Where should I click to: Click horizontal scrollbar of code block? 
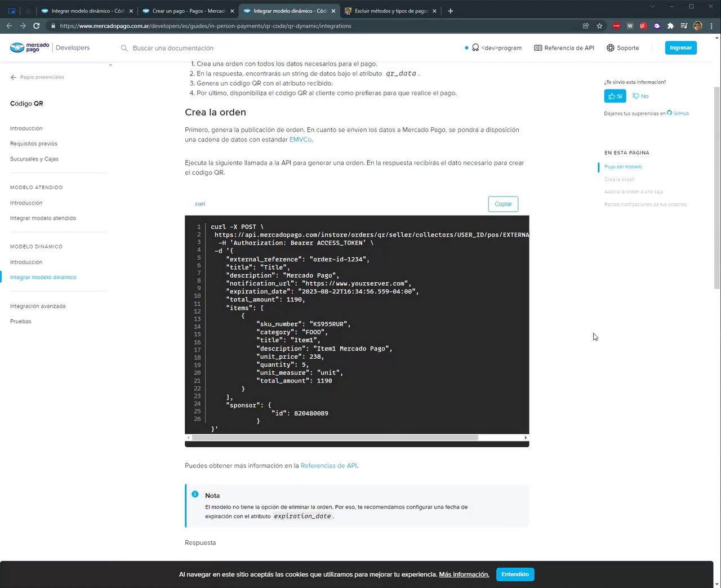click(335, 438)
